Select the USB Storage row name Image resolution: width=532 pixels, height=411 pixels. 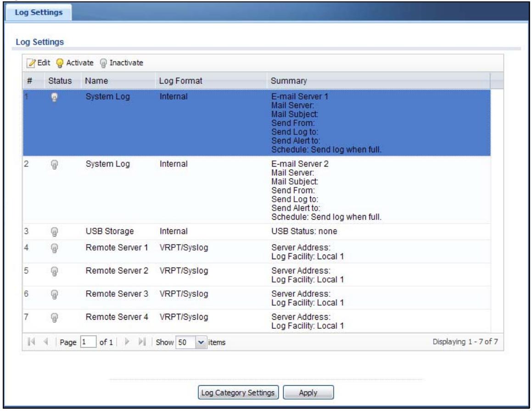pyautogui.click(x=110, y=231)
